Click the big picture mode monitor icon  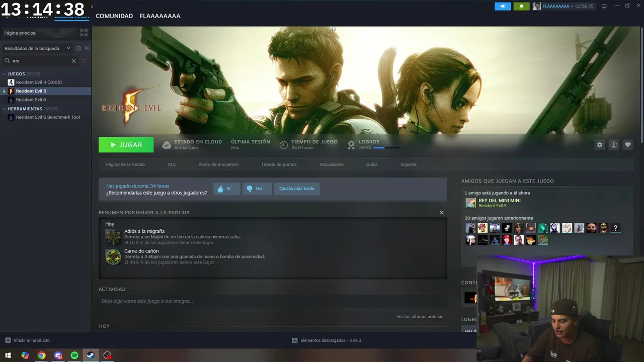coord(604,6)
